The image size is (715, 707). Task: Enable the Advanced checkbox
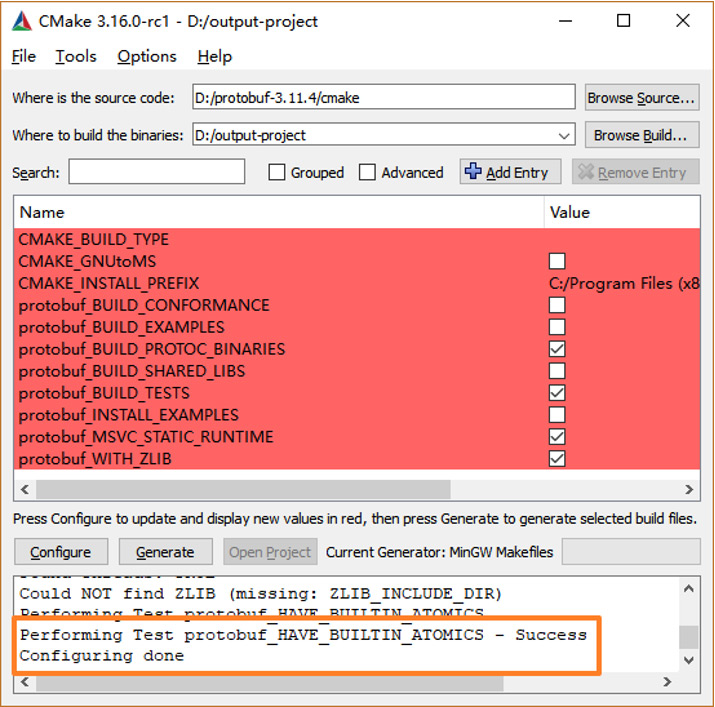[x=368, y=173]
